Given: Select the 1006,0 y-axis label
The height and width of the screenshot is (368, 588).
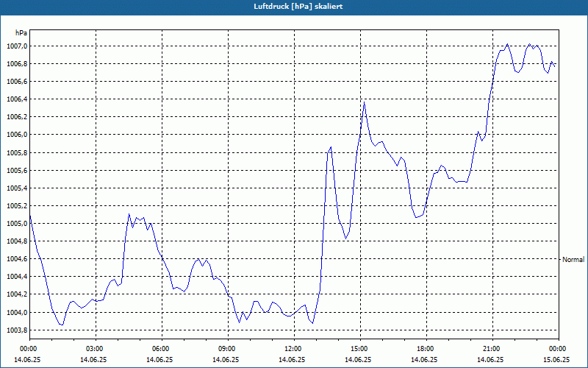Looking at the screenshot, I should point(15,135).
